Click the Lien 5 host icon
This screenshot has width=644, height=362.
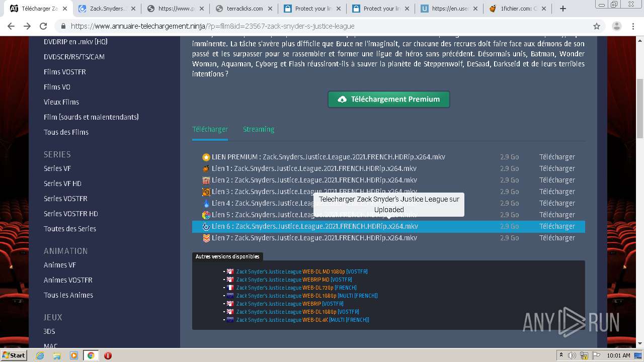(206, 215)
